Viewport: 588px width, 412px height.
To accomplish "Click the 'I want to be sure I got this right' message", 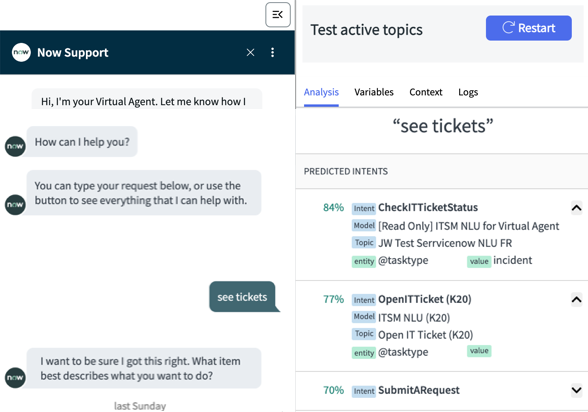I will click(x=144, y=368).
